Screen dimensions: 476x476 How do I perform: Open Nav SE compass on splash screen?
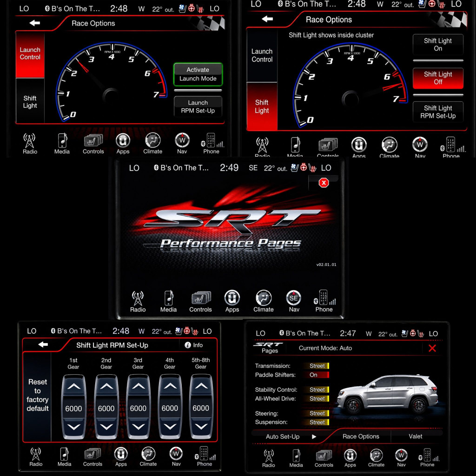294,302
